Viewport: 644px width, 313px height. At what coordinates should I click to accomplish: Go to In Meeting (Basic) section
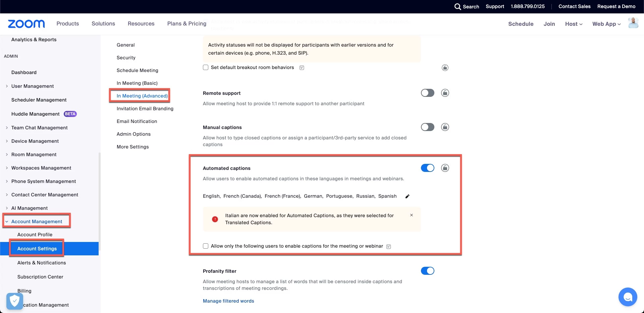tap(137, 83)
